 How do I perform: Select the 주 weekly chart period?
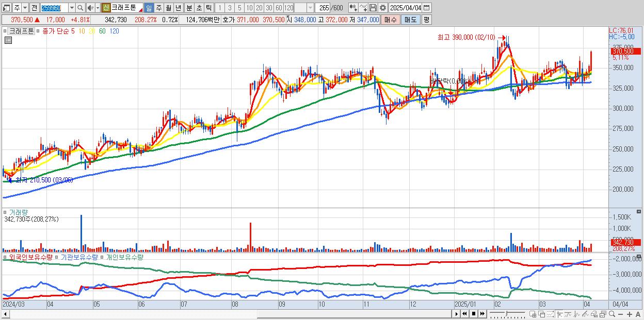pos(158,8)
